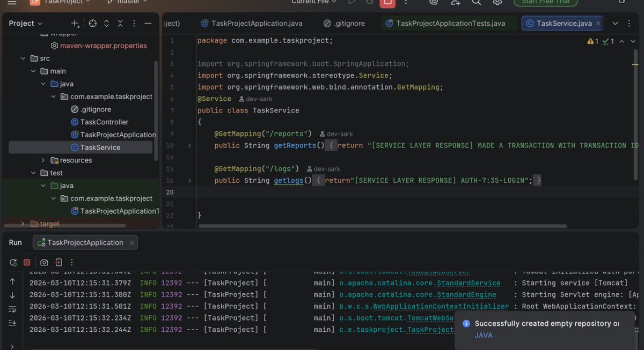Click the Rerun icon in Run toolbar
644x350 pixels.
coord(13,263)
